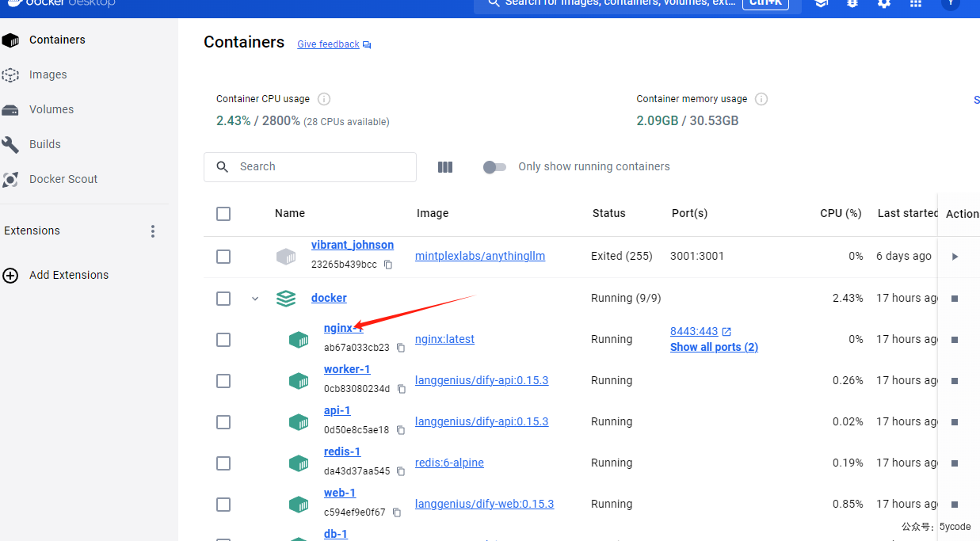This screenshot has height=541, width=980.
Task: Select the nginx-1 row checkbox
Action: (x=223, y=340)
